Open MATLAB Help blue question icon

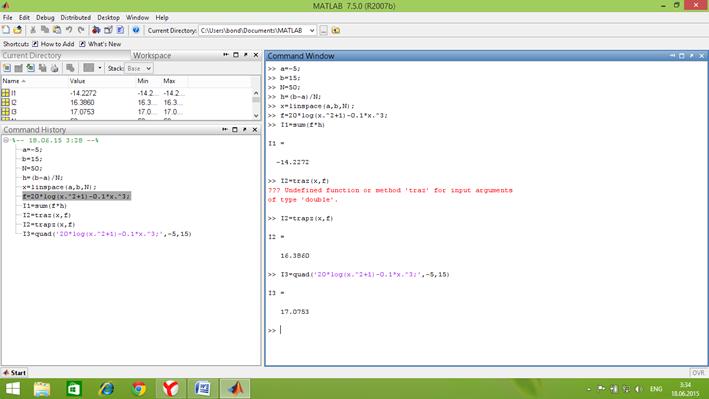click(x=136, y=30)
